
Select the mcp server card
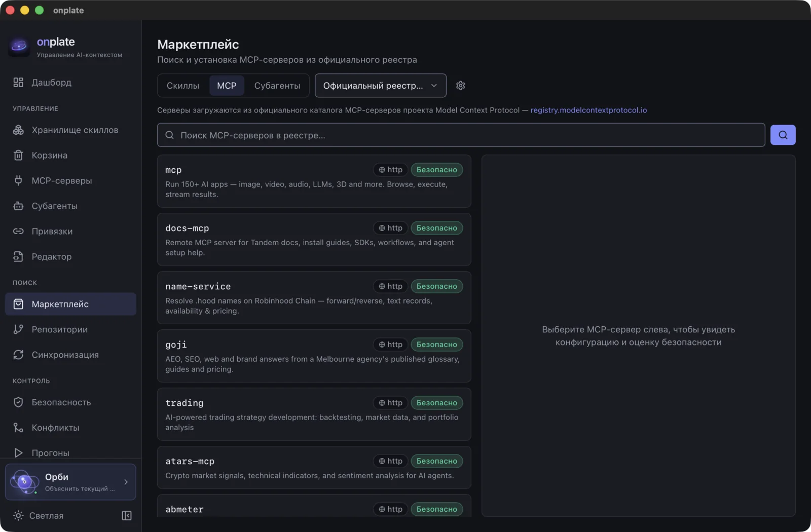pos(314,181)
